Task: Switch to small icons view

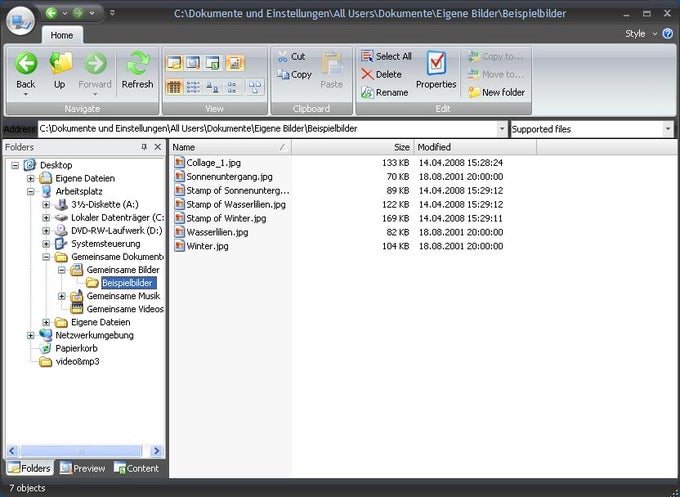Action: pos(232,87)
